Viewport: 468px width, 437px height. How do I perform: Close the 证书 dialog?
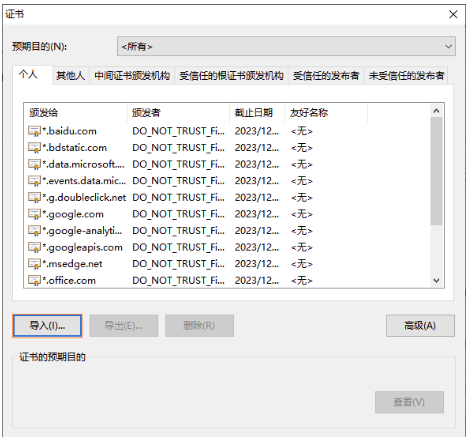coord(453,14)
